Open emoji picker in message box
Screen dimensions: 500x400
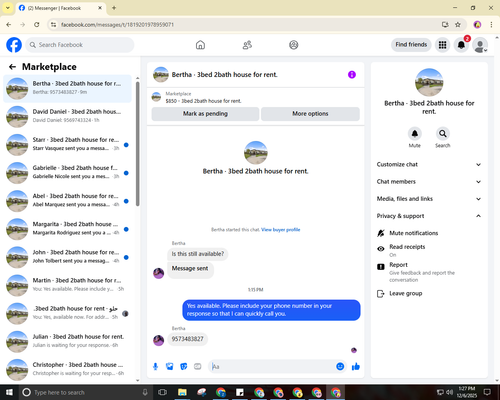(x=340, y=367)
